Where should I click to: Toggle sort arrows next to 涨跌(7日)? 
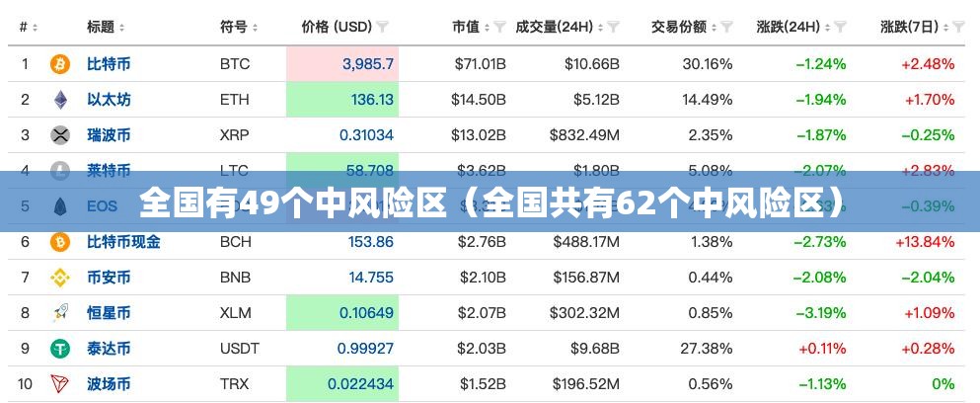[x=946, y=28]
